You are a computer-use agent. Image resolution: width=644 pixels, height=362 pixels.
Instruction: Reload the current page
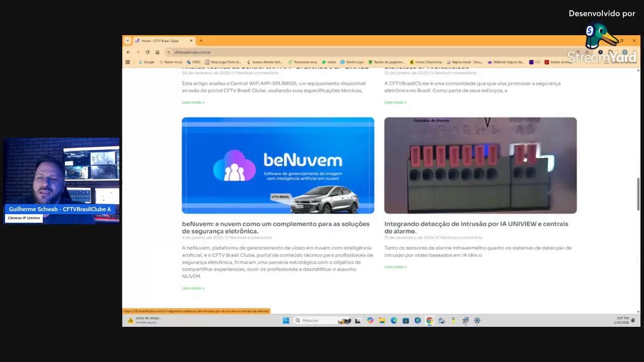pos(147,52)
